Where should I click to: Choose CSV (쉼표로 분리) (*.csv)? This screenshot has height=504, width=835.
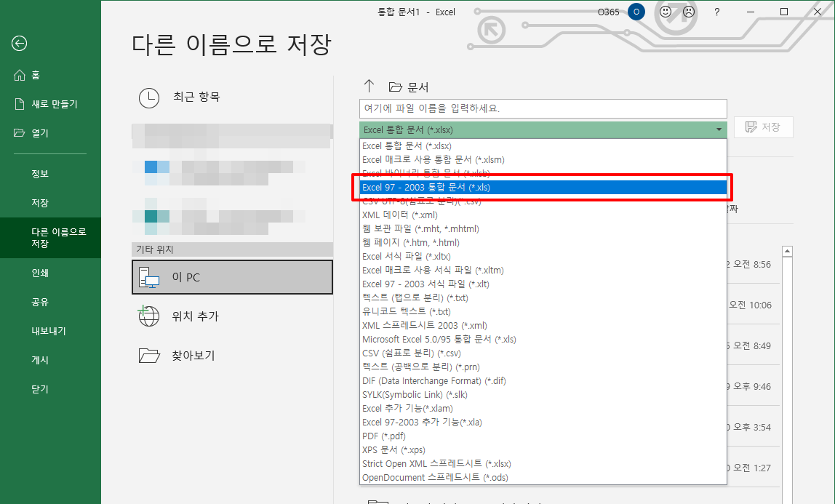point(543,353)
